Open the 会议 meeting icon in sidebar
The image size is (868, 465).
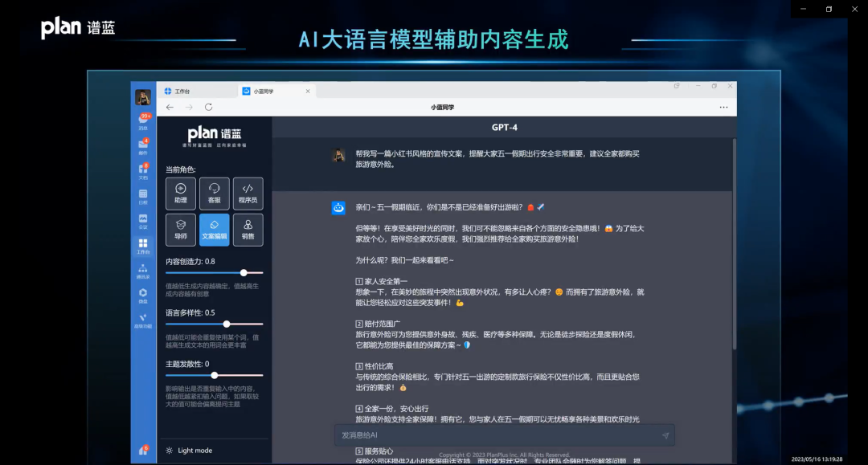143,221
